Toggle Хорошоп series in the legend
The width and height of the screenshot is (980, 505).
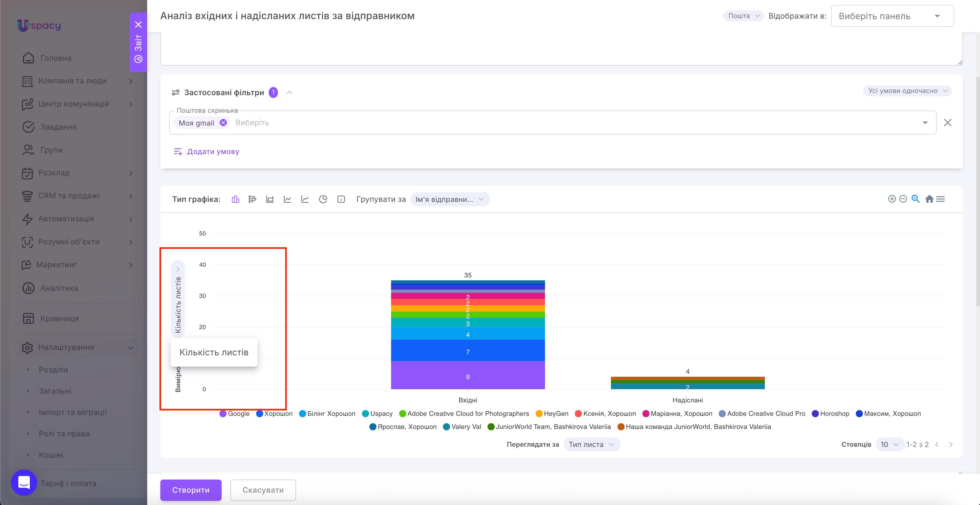[274, 414]
